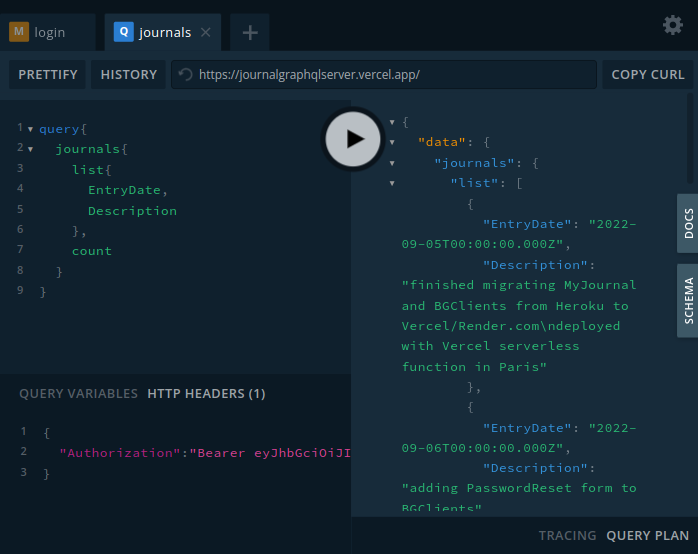Screen dimensions: 698x554
Task: Click line number 9 in the query editor
Action: (20, 291)
